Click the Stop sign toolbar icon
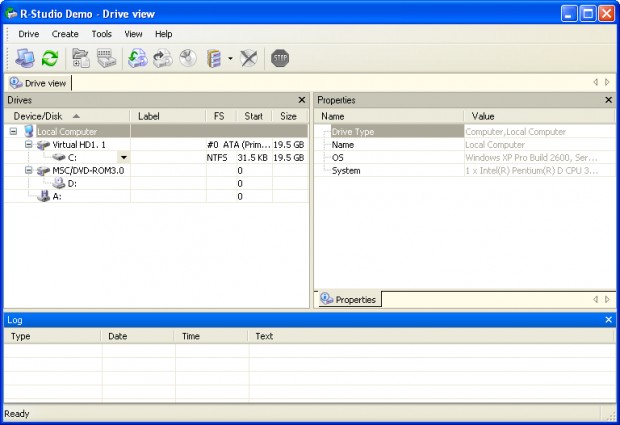 280,59
